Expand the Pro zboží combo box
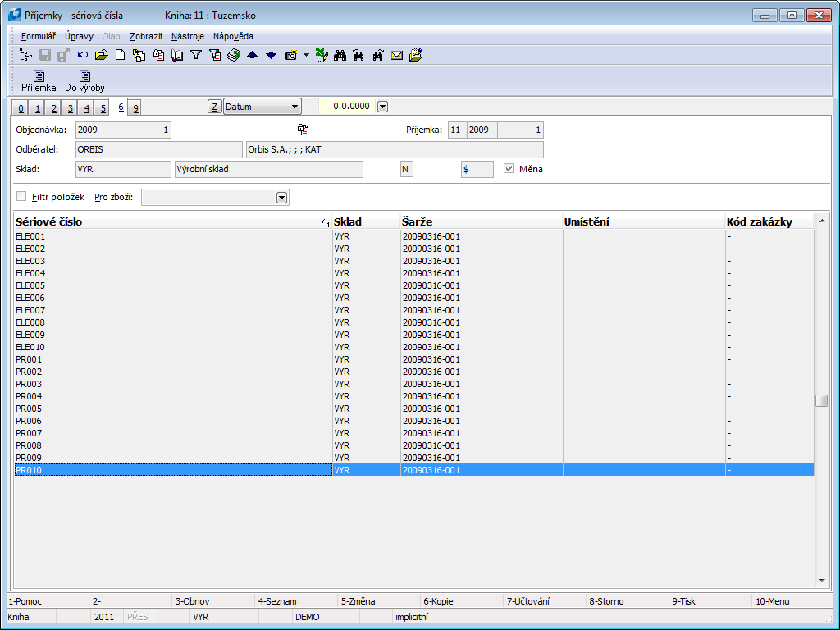Image resolution: width=840 pixels, height=630 pixels. 281,198
